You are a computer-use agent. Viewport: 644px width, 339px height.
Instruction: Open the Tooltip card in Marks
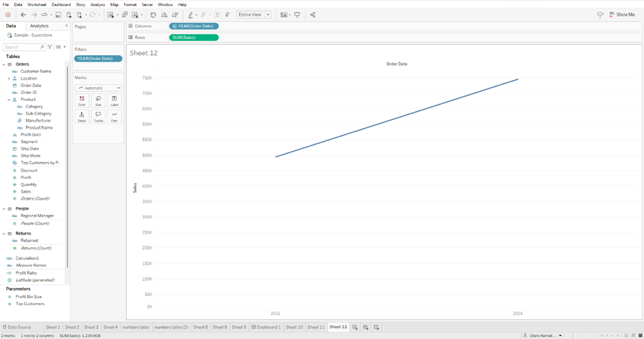tap(98, 116)
